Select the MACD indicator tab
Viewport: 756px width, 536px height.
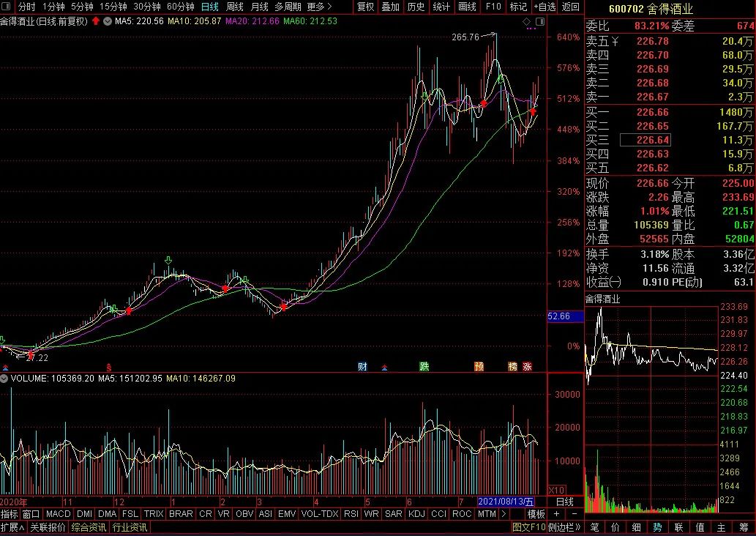pyautogui.click(x=58, y=514)
